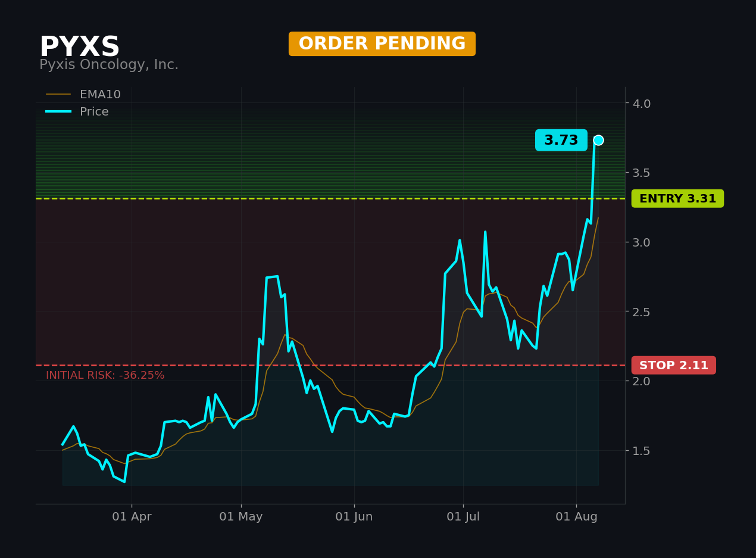Screen dimensions: 756x558
Task: Click the 3.0 y-axis tick label
Action: (x=642, y=242)
